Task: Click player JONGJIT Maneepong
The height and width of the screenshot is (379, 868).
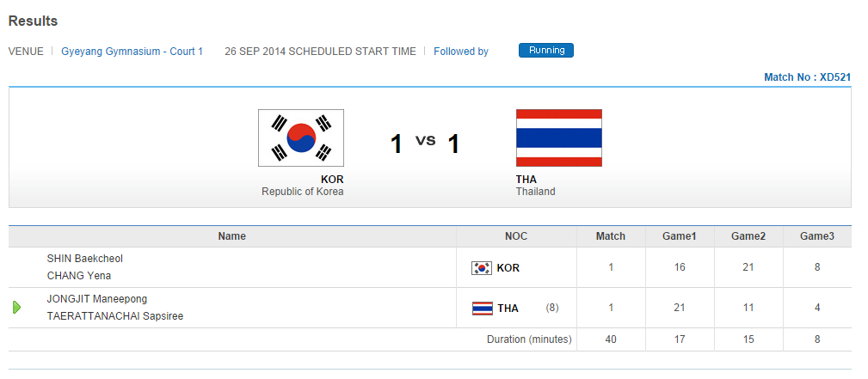Action: click(97, 299)
